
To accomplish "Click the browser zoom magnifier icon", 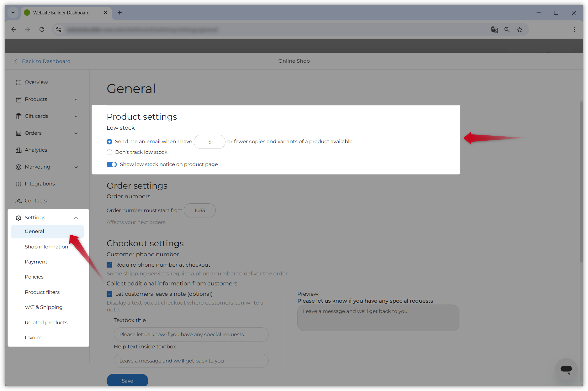I will [x=507, y=30].
